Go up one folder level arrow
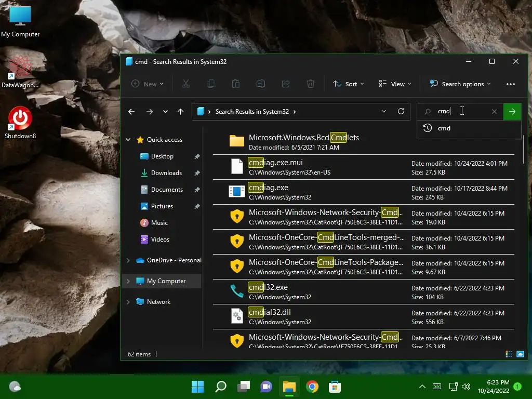Image resolution: width=532 pixels, height=399 pixels. [180, 112]
